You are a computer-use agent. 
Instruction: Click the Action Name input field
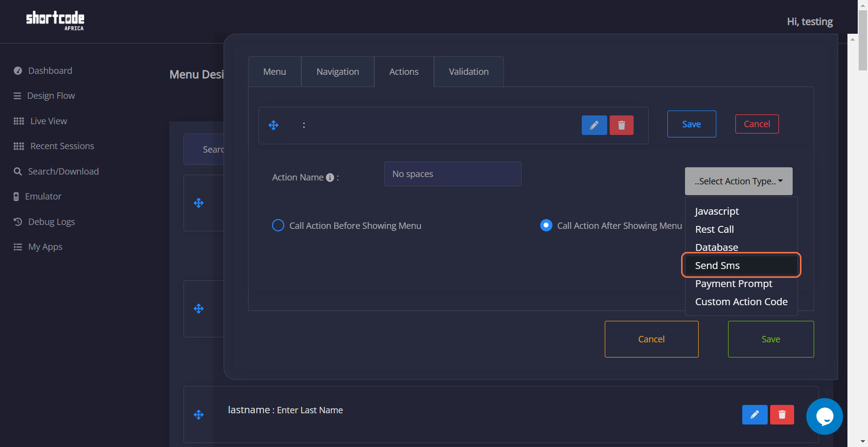[x=453, y=174]
